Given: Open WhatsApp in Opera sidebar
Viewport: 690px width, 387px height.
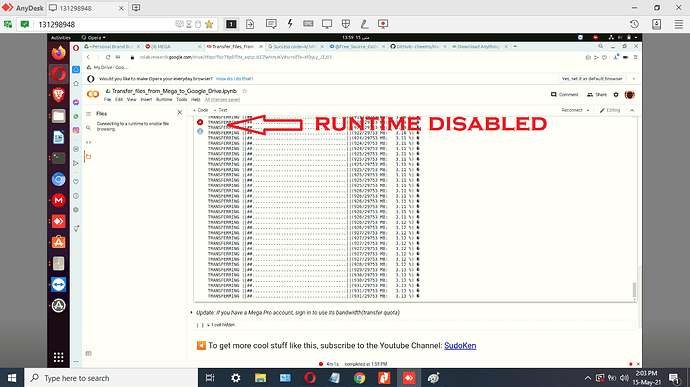Looking at the screenshot, I should (76, 116).
